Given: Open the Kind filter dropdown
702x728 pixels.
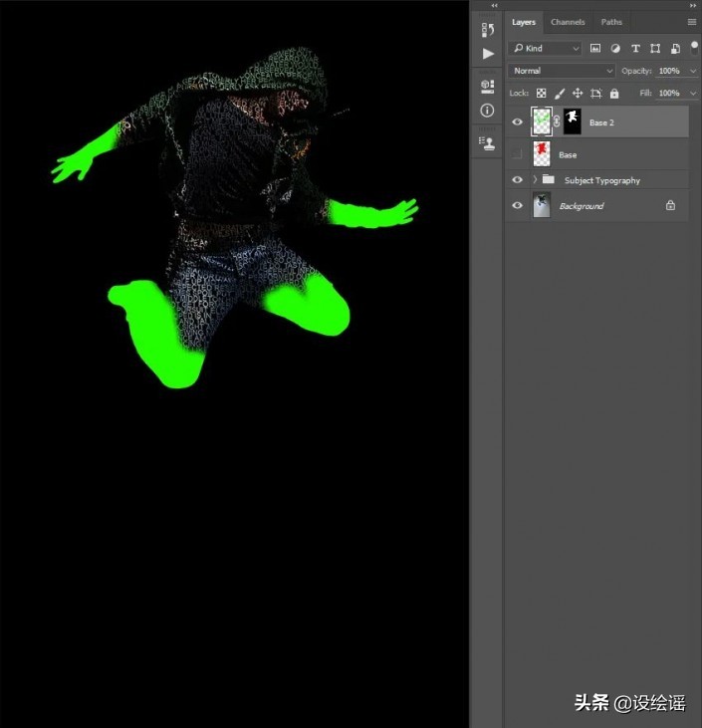Looking at the screenshot, I should pyautogui.click(x=545, y=48).
